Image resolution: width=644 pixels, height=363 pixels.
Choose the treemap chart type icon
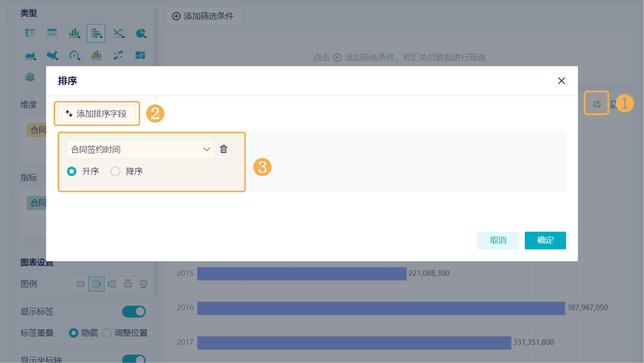coord(140,55)
